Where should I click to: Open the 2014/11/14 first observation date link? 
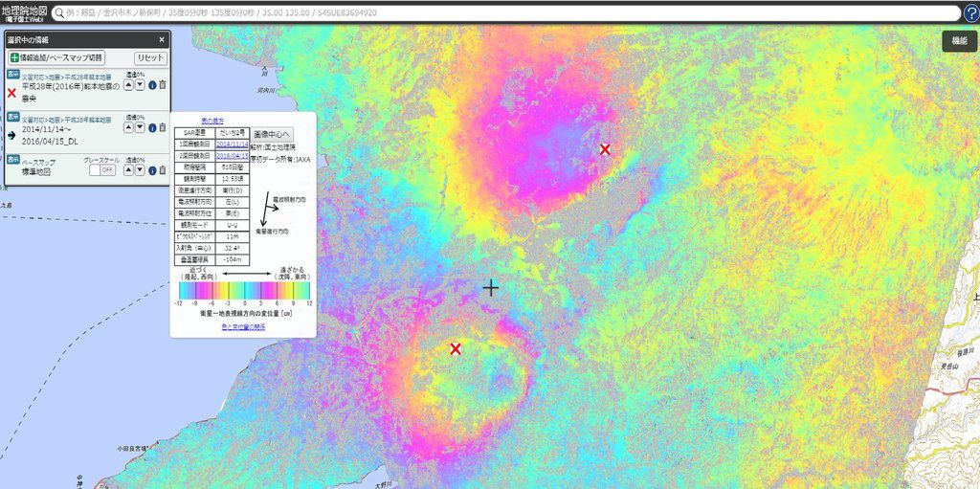[x=232, y=144]
